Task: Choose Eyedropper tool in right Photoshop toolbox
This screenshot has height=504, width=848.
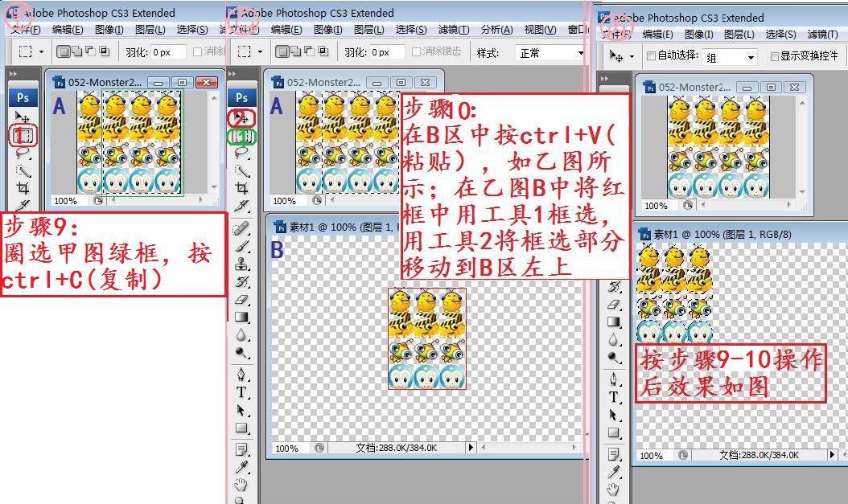Action: (613, 472)
